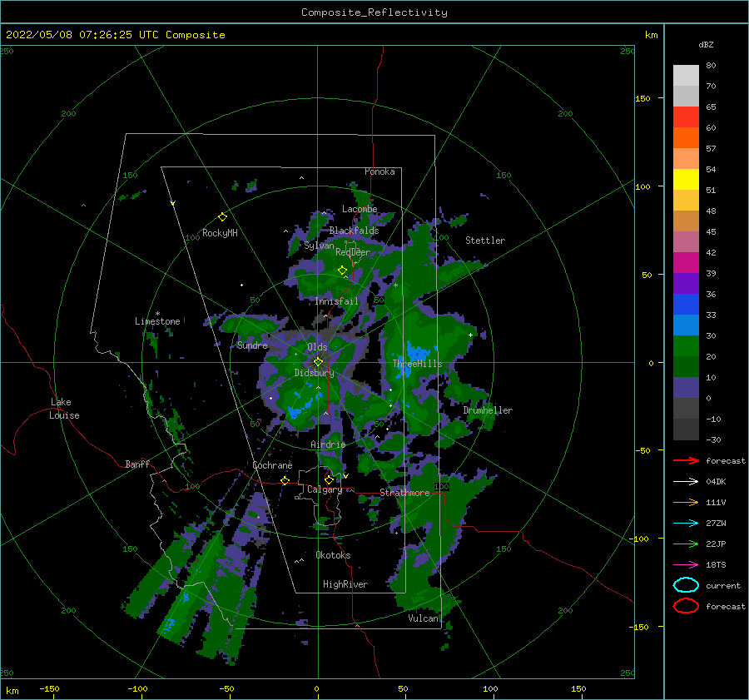Click the yellow diamond marker above Calgary label

point(329,479)
